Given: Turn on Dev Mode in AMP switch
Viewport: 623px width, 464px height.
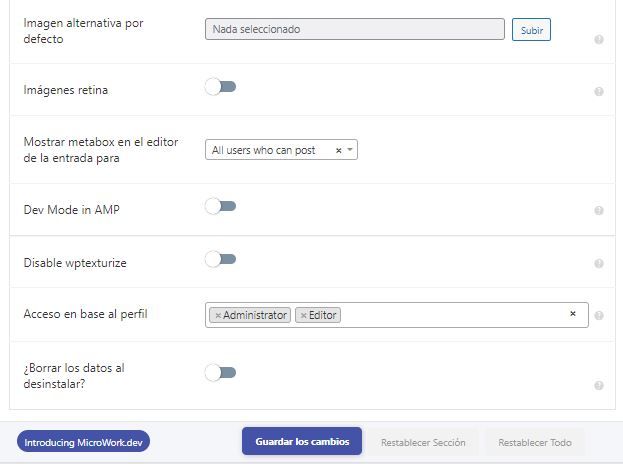Looking at the screenshot, I should point(221,206).
